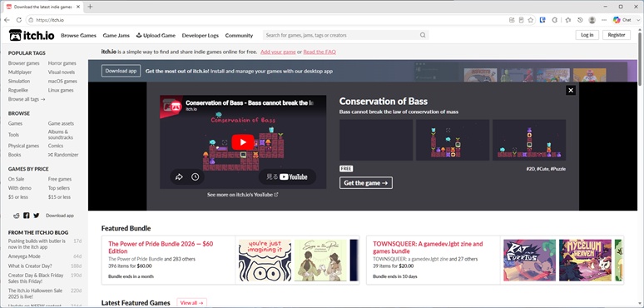
Task: Reload the page with refresh icon
Action: [x=19, y=20]
